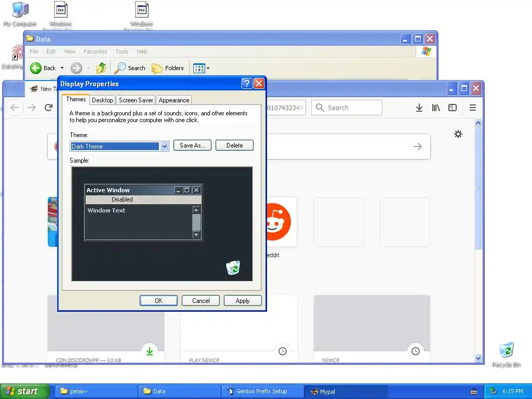This screenshot has width=532, height=399.
Task: Open the CDN.DISCORDAPP download highlight card
Action: click(x=106, y=329)
